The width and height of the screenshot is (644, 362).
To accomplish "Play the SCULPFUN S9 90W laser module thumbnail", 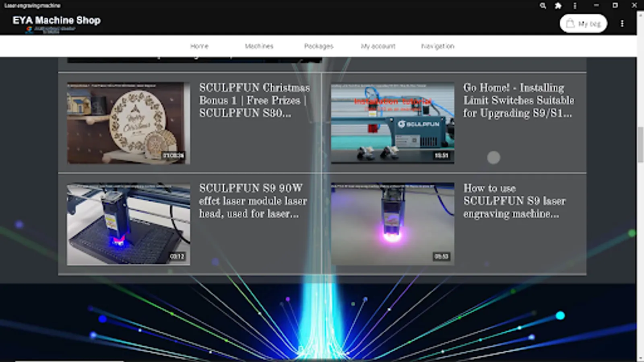I will pyautogui.click(x=128, y=224).
